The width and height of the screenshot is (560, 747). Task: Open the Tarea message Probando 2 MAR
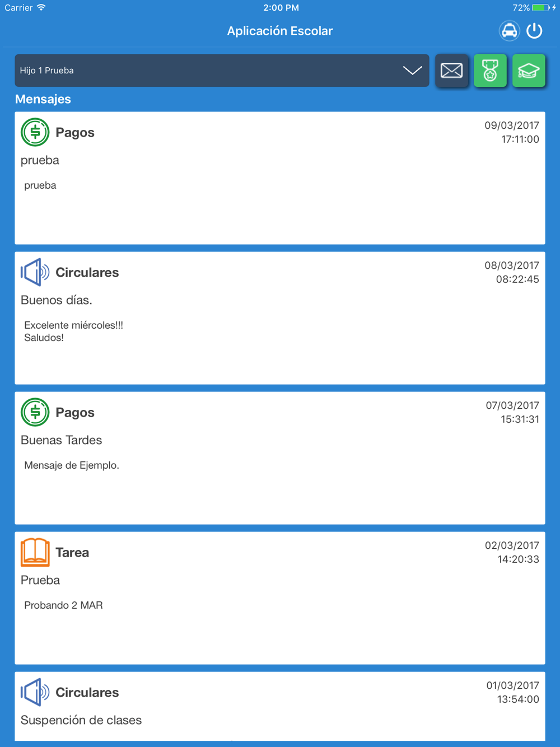tap(280, 598)
